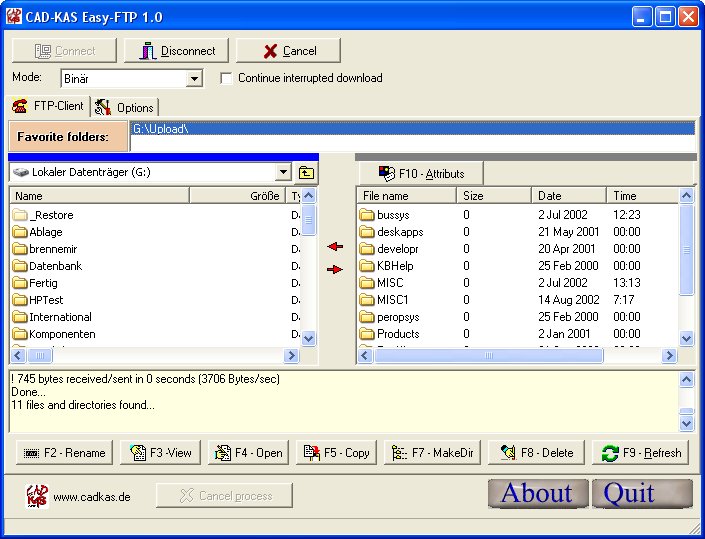Image resolution: width=705 pixels, height=539 pixels.
Task: Expand the Lokaler Datenträger drive dropdown
Action: point(283,173)
